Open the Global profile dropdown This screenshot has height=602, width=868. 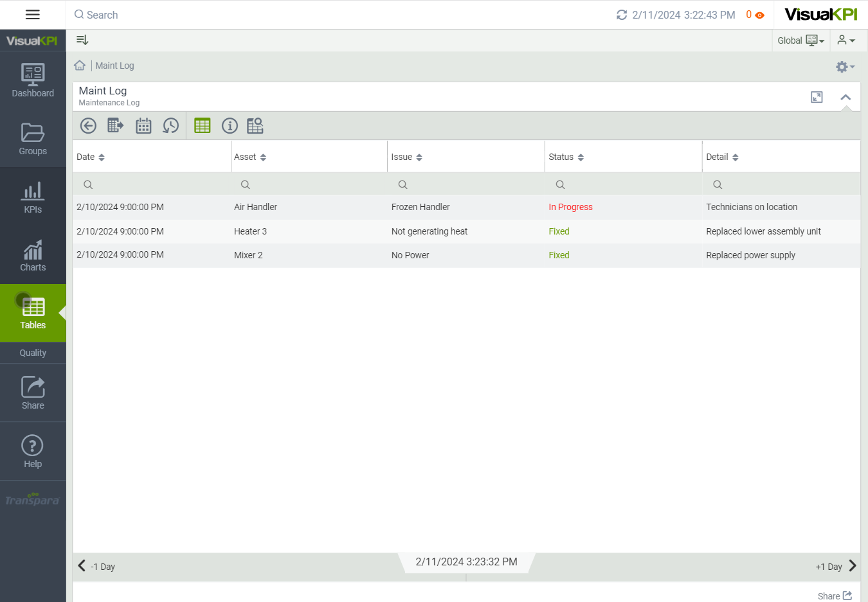(x=800, y=40)
